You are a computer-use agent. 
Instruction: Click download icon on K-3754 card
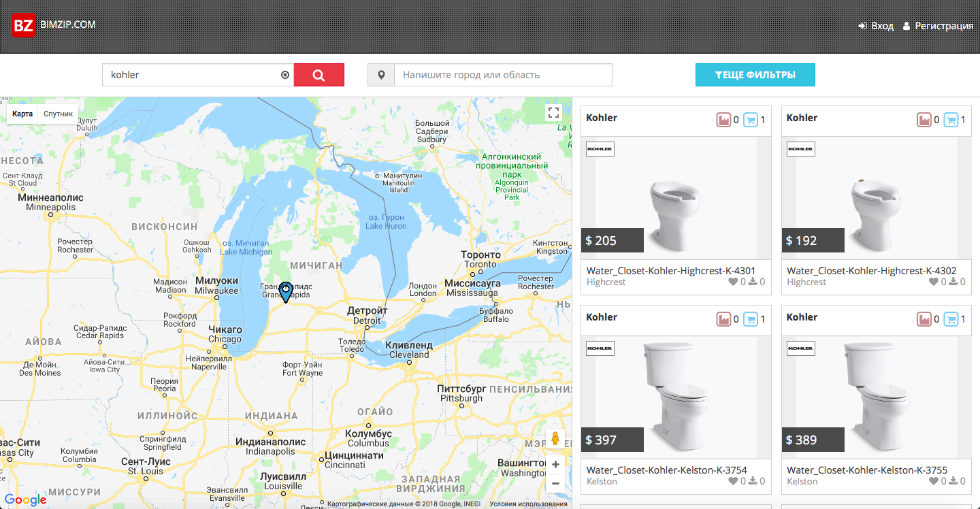[753, 481]
